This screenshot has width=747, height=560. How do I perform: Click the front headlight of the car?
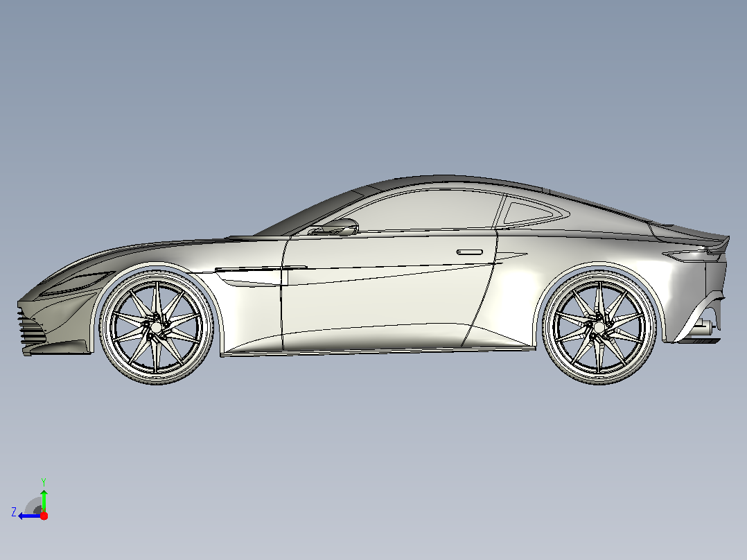78,283
